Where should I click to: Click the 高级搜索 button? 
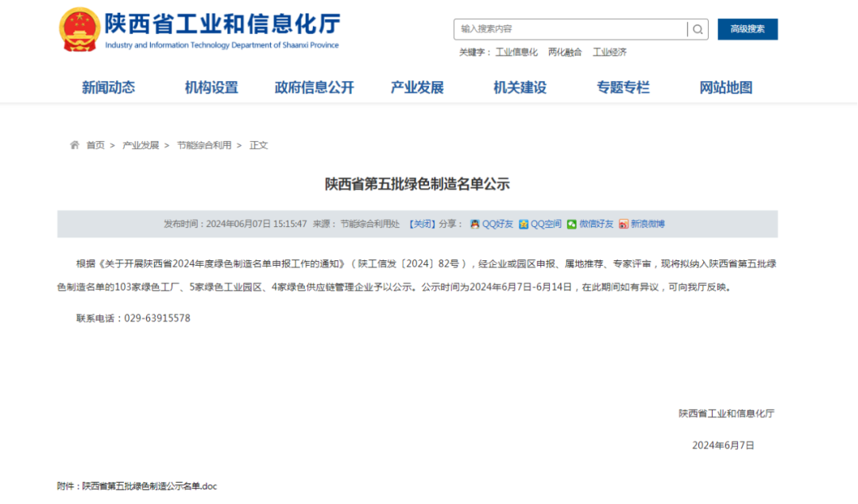pyautogui.click(x=747, y=29)
